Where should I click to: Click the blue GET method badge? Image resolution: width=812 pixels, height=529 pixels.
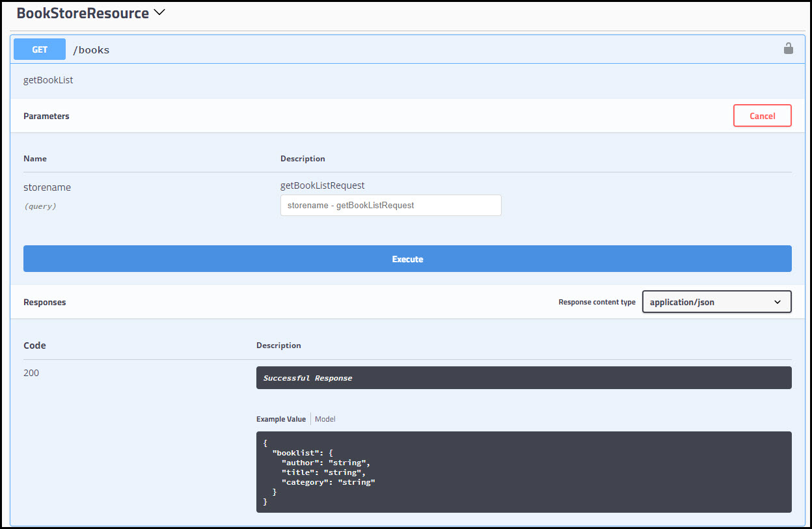40,49
